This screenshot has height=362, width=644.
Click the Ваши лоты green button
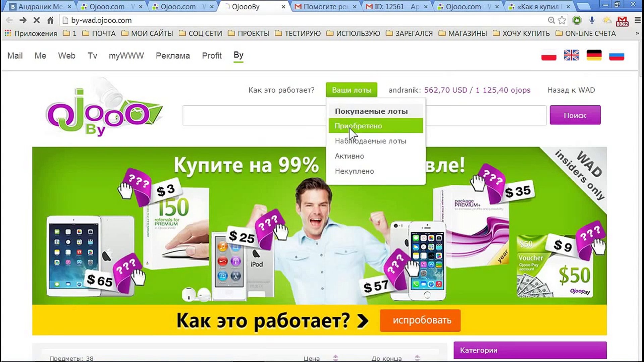(x=352, y=90)
